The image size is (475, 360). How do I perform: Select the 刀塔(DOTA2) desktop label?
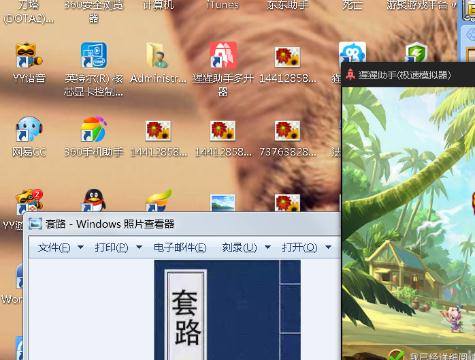click(x=29, y=11)
